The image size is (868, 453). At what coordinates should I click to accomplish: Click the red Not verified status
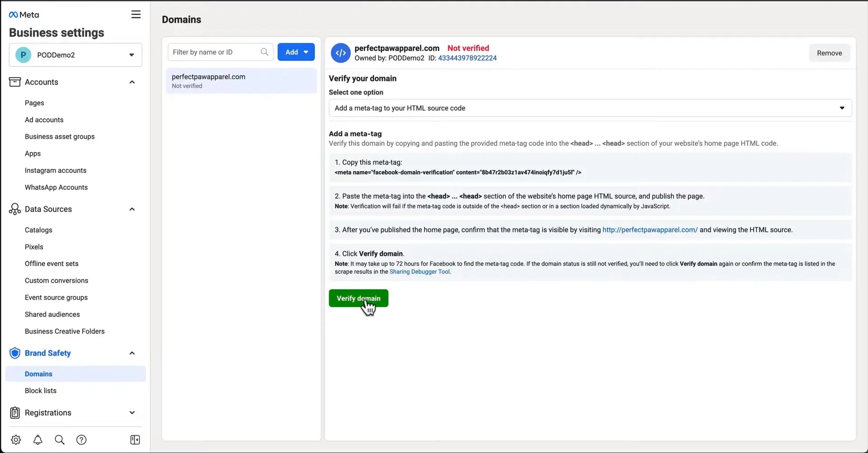(x=468, y=48)
